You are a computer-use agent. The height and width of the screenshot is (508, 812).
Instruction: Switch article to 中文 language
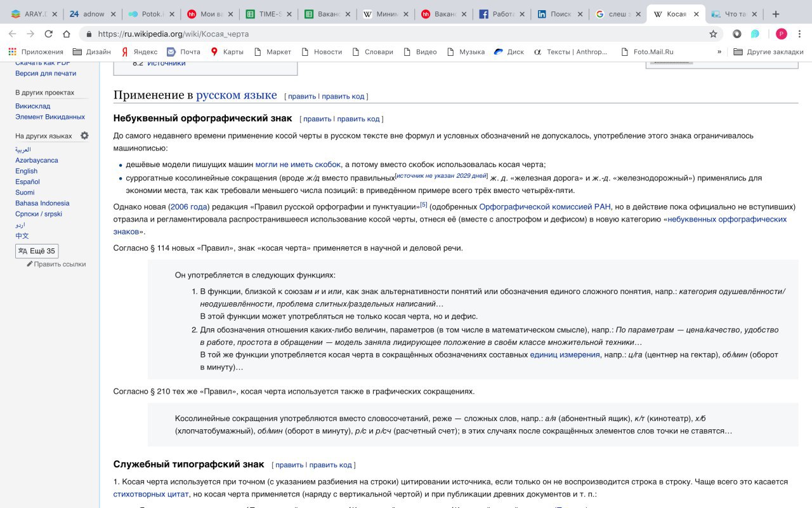point(22,236)
